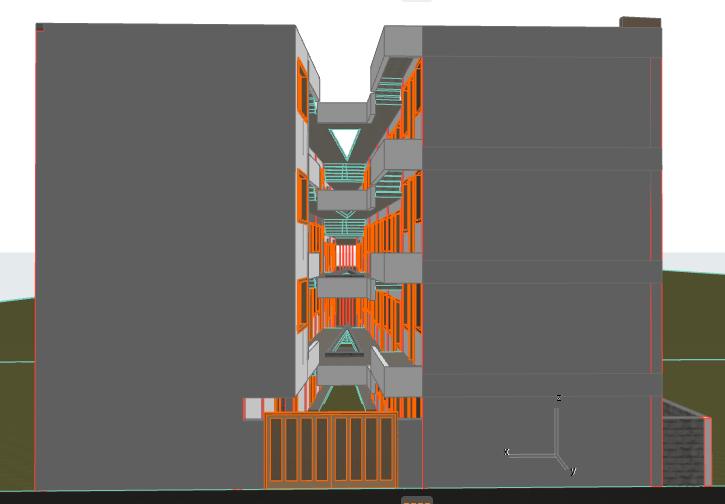Image resolution: width=725 pixels, height=504 pixels.
Task: Click the small red marker on left building corner
Action: 39,28
